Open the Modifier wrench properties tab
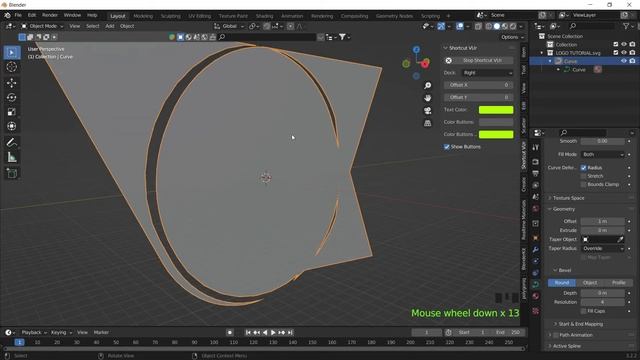The width and height of the screenshot is (640, 360). click(536, 249)
